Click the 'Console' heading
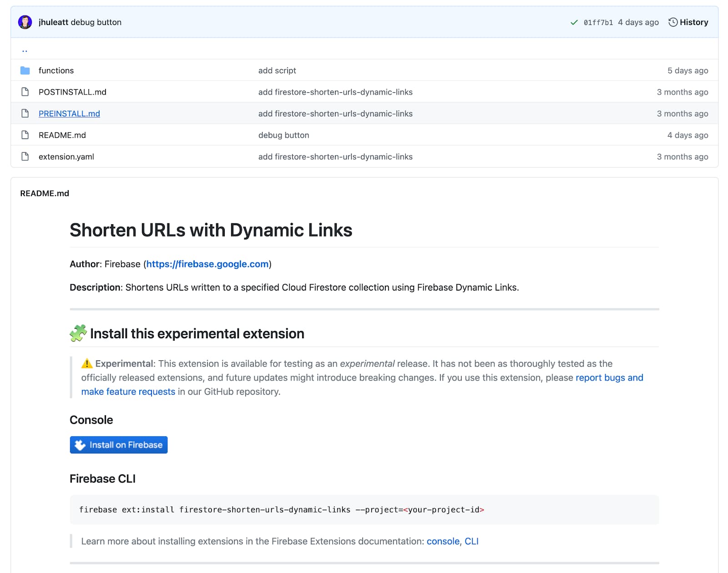728x573 pixels. [x=91, y=420]
